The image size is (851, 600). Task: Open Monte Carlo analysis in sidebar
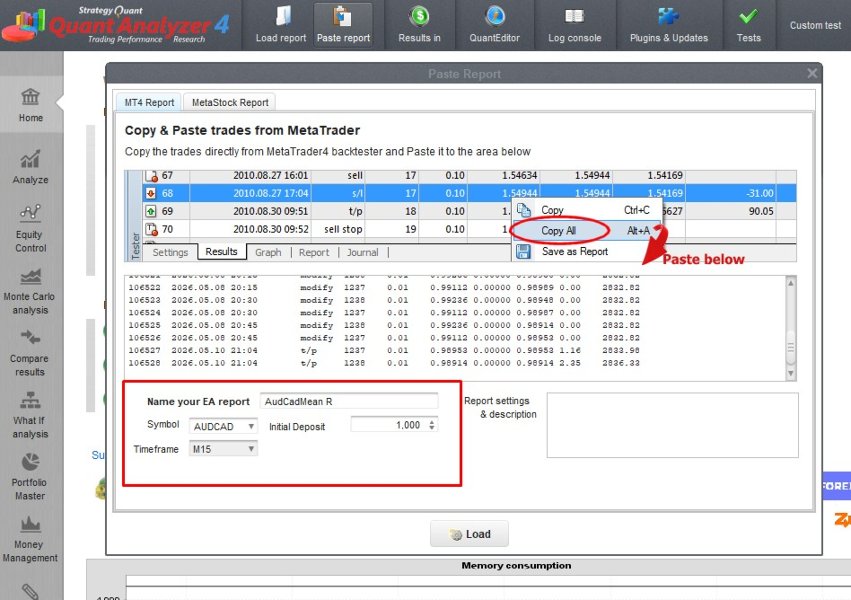coord(30,291)
